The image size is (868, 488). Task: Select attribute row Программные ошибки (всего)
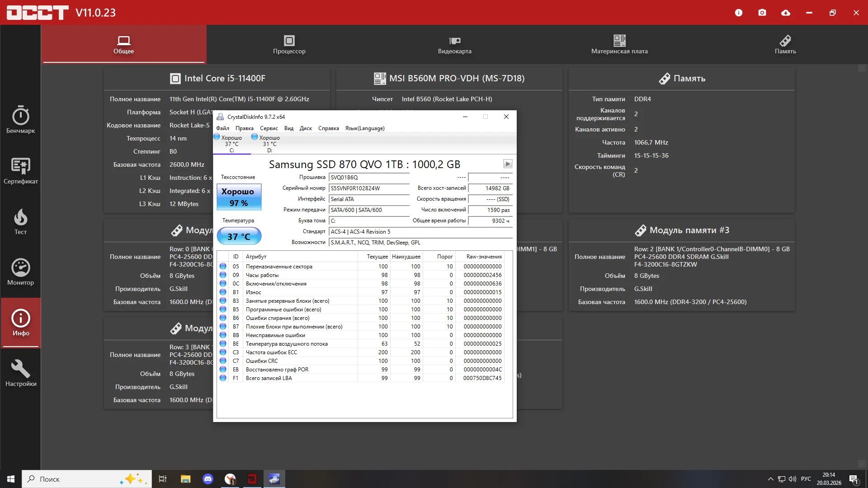point(361,310)
